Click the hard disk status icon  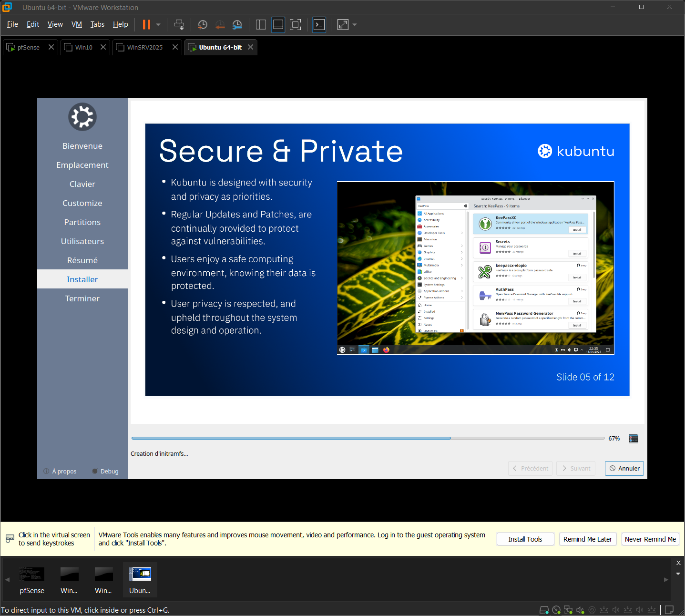click(x=544, y=610)
